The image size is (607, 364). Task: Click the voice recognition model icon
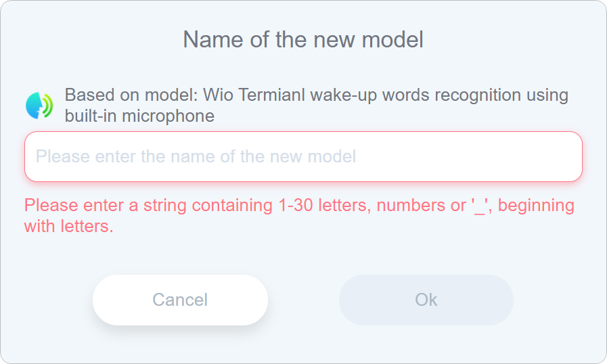point(39,106)
